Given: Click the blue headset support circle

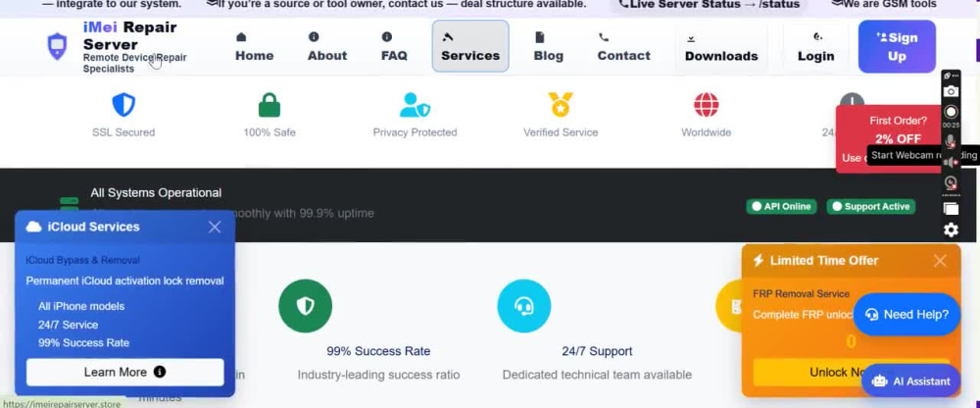Looking at the screenshot, I should pyautogui.click(x=523, y=306).
